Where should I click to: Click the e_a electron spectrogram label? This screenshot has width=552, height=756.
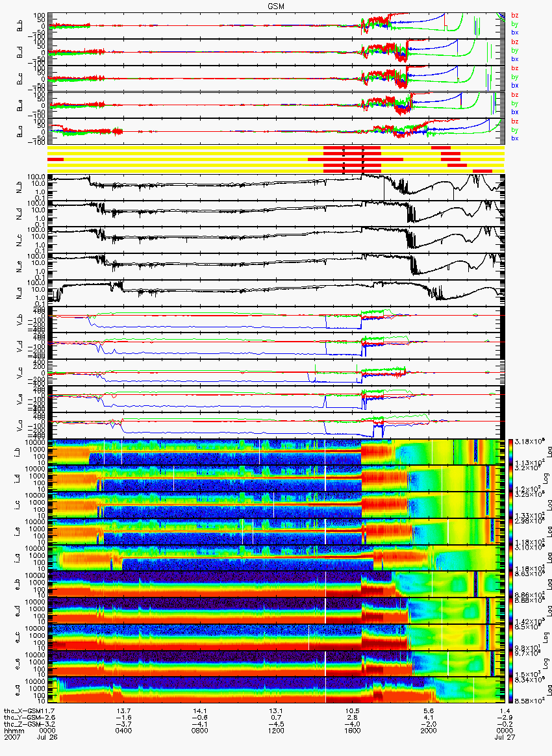click(x=18, y=690)
